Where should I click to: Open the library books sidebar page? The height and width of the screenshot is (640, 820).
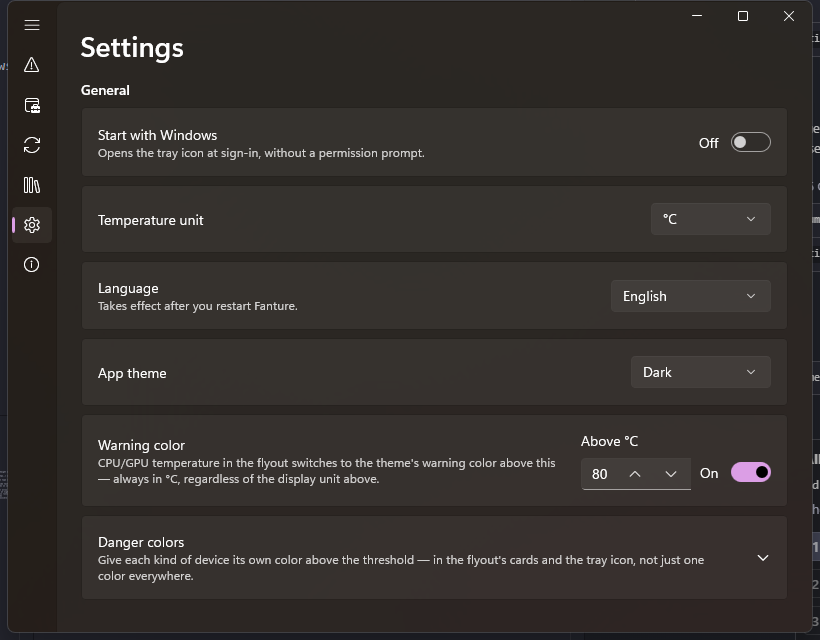coord(32,185)
